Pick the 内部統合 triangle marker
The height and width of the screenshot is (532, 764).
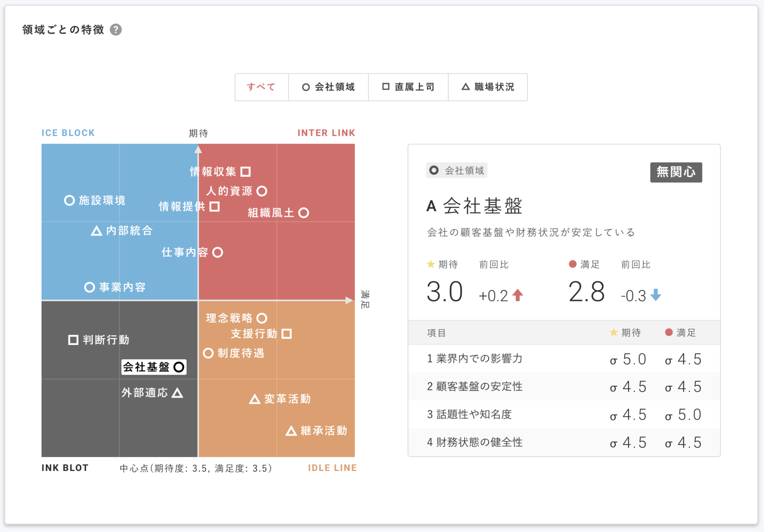(x=96, y=231)
